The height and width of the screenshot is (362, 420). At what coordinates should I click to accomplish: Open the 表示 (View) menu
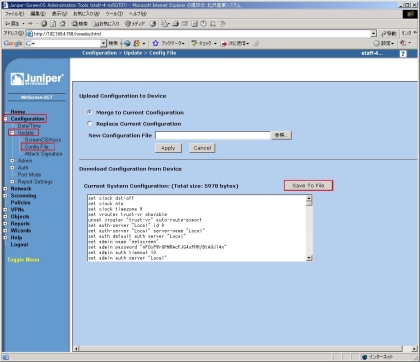(x=60, y=14)
